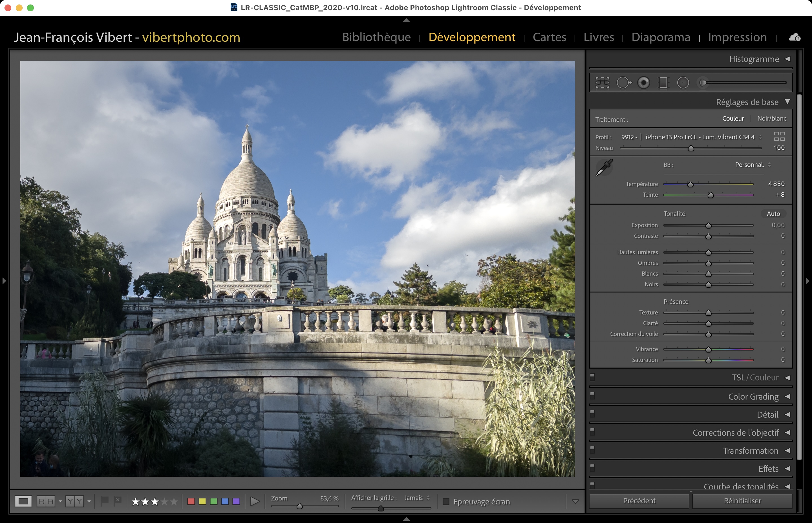Image resolution: width=812 pixels, height=523 pixels.
Task: Enable the Epreuvage écran checkbox
Action: pyautogui.click(x=446, y=502)
